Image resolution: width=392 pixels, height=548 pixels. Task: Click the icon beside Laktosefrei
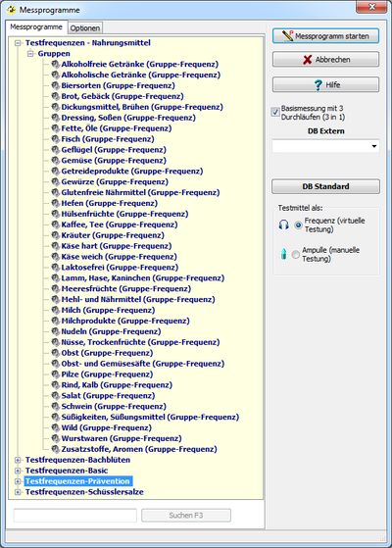[x=55, y=268]
